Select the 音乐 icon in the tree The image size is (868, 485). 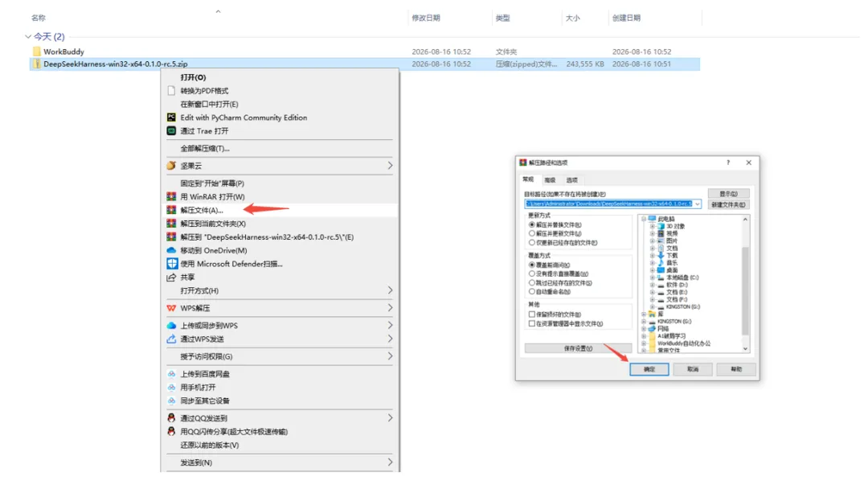661,263
